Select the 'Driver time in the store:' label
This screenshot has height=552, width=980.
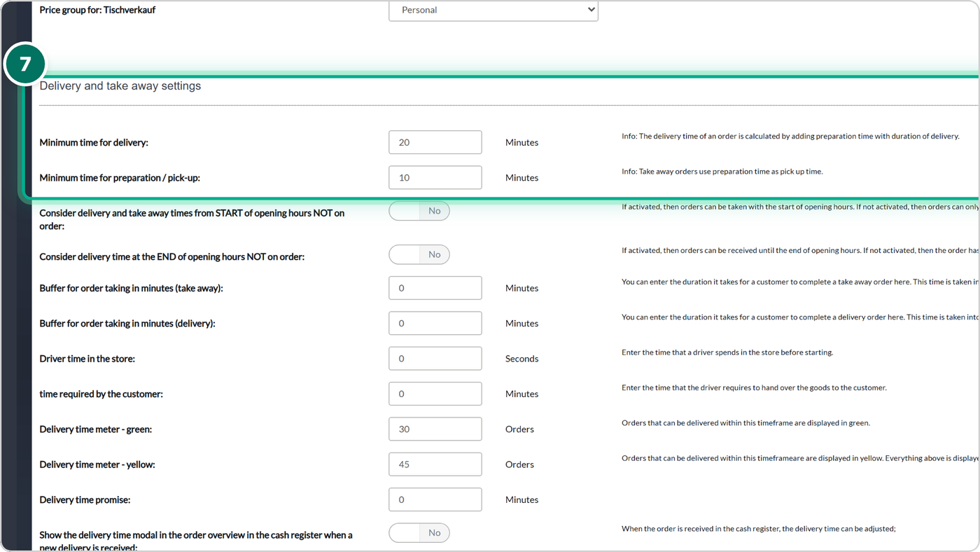coord(87,359)
